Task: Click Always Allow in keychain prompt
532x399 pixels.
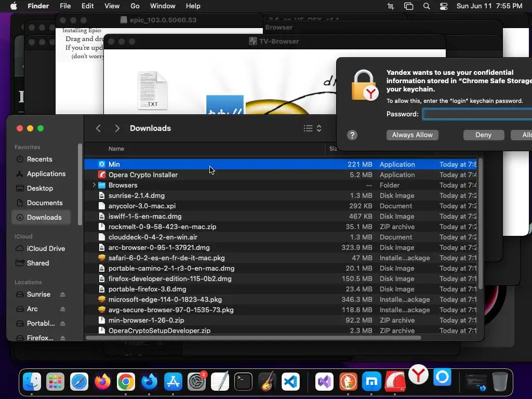Action: pyautogui.click(x=412, y=135)
